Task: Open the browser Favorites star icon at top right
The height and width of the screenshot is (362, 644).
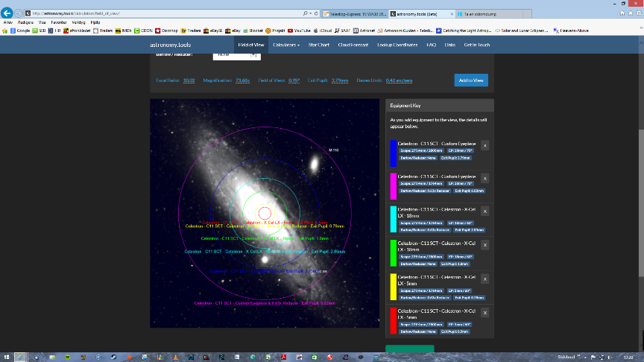Action: coord(631,13)
